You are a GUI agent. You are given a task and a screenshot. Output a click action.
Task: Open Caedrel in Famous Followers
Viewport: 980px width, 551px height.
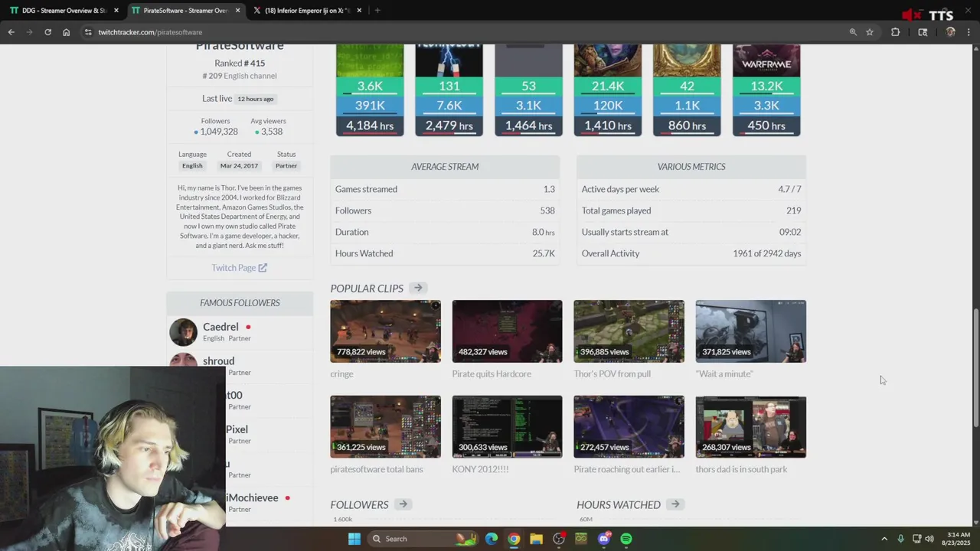(220, 327)
